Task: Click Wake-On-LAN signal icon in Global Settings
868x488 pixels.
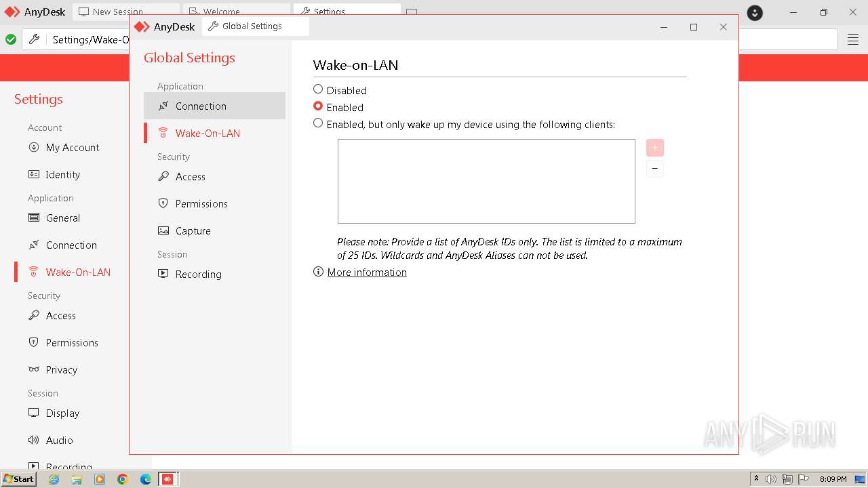Action: click(163, 133)
